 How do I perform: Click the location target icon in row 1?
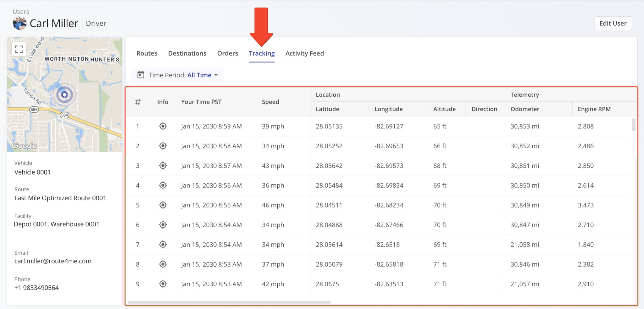coord(163,126)
